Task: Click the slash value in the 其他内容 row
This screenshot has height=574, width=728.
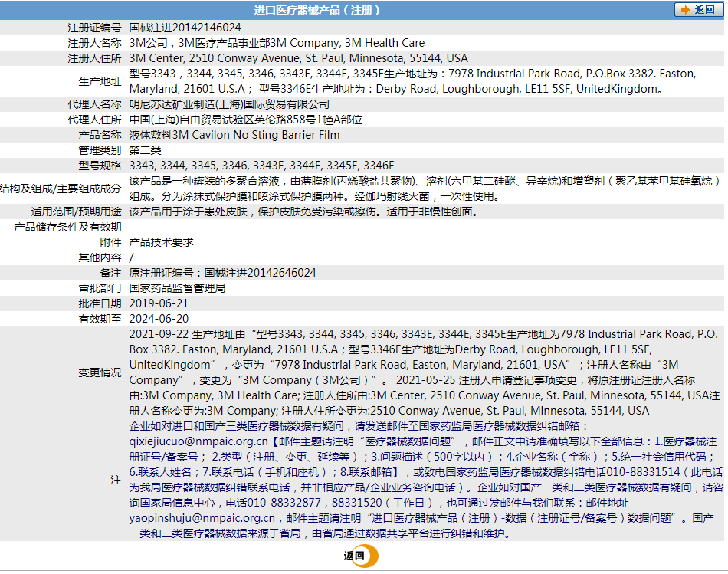Action: click(131, 257)
